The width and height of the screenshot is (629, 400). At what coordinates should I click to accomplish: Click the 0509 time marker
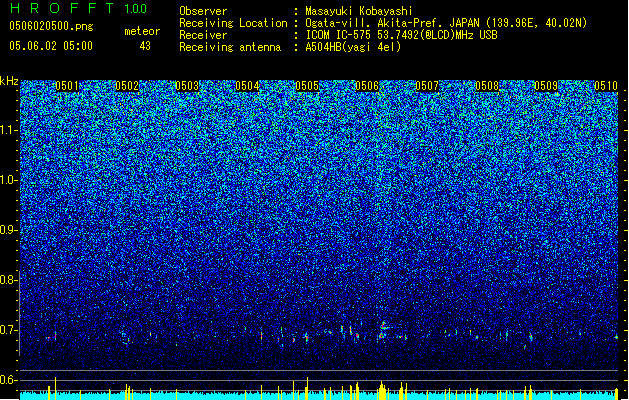tap(546, 86)
